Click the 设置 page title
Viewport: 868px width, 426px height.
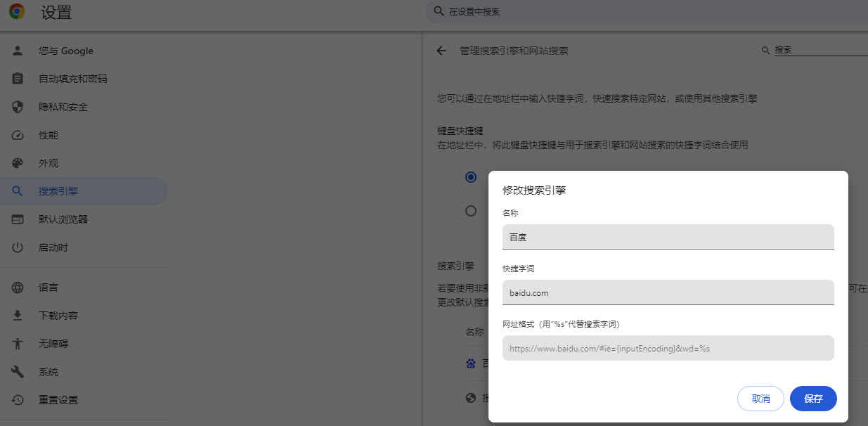pos(56,12)
